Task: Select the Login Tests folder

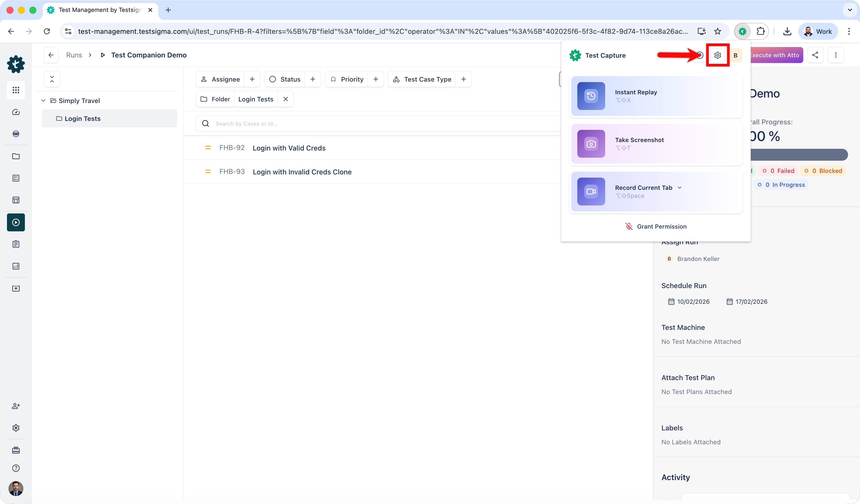Action: point(83,119)
